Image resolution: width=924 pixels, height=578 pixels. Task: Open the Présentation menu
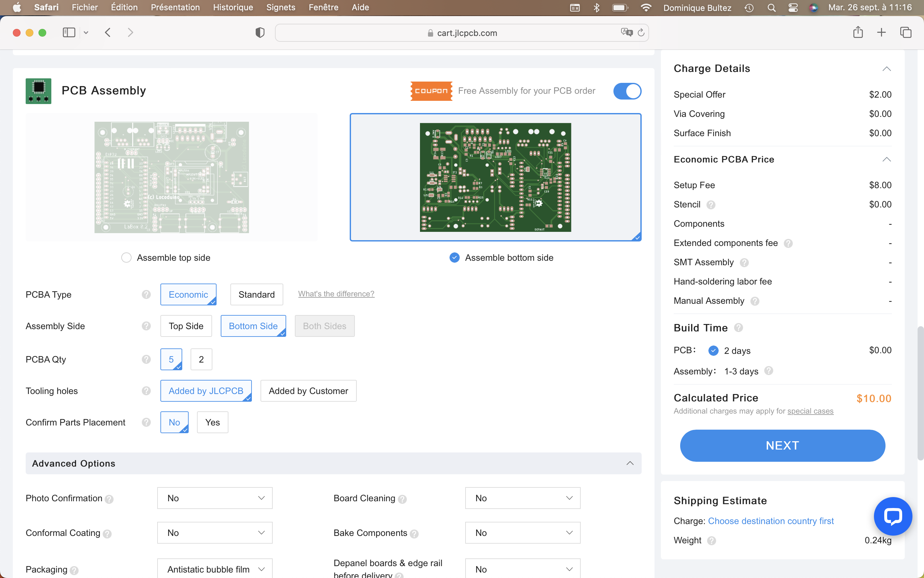coord(175,7)
